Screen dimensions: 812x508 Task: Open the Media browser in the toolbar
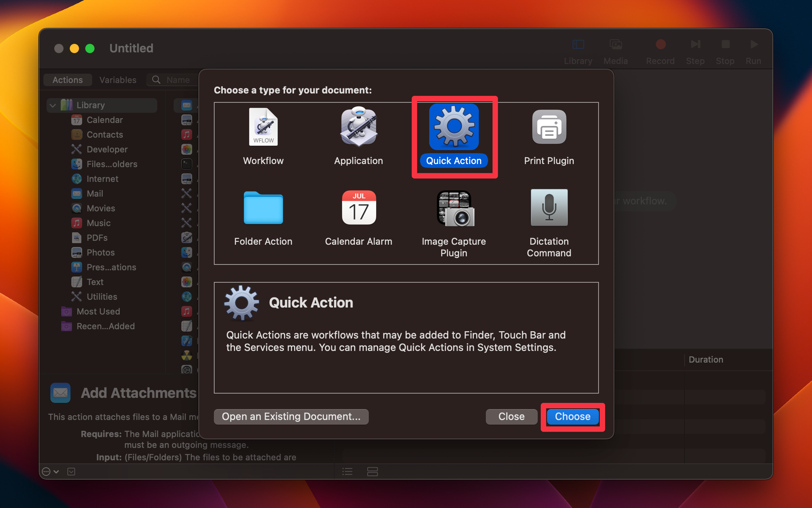[616, 50]
